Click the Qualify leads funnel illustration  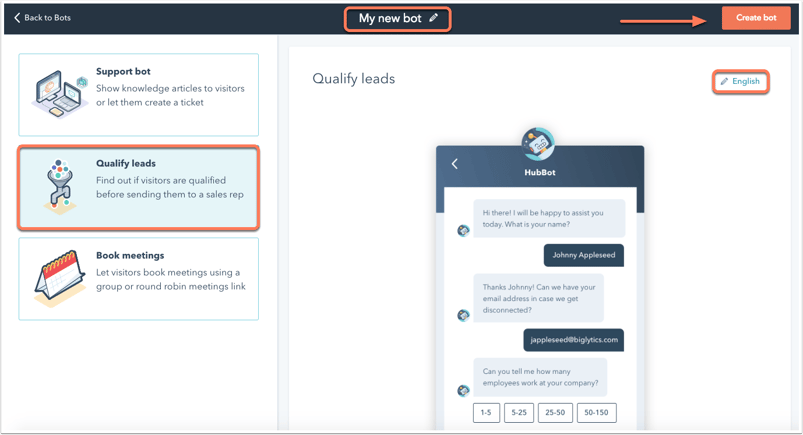tap(60, 187)
